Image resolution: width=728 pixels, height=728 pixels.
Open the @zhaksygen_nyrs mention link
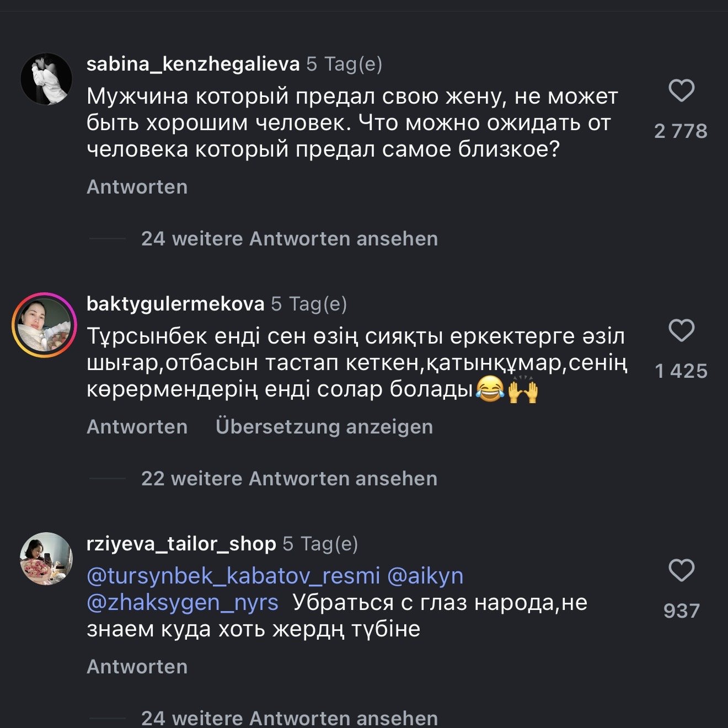tap(183, 602)
